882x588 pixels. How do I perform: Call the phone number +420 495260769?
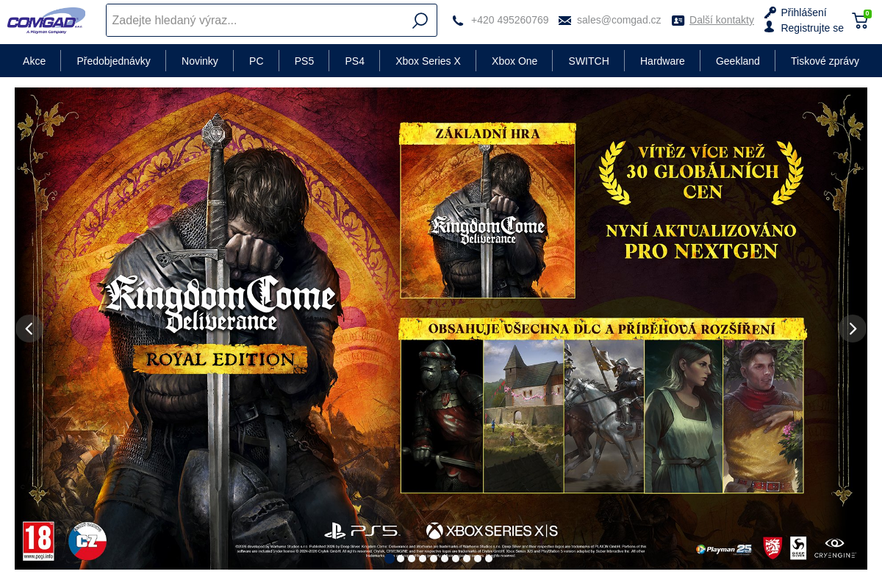pyautogui.click(x=509, y=20)
